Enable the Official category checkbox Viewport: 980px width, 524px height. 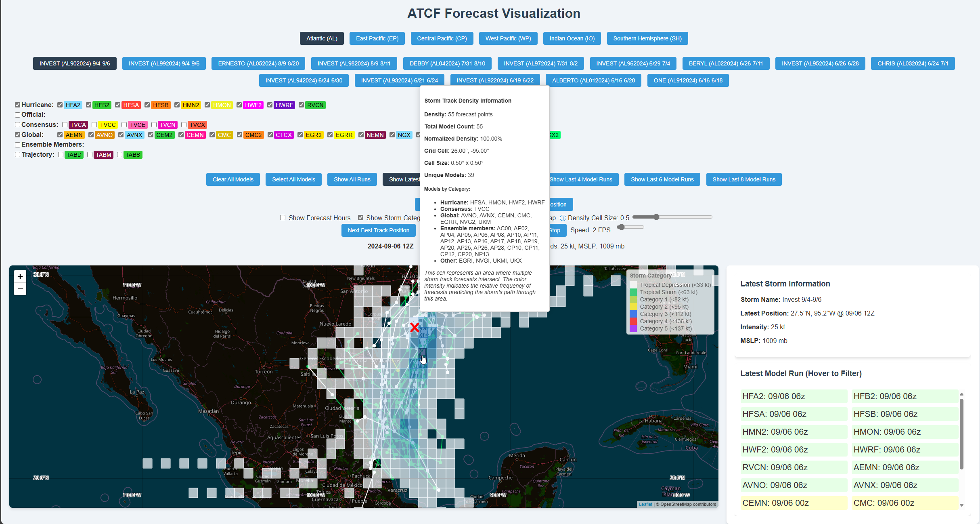coord(17,115)
